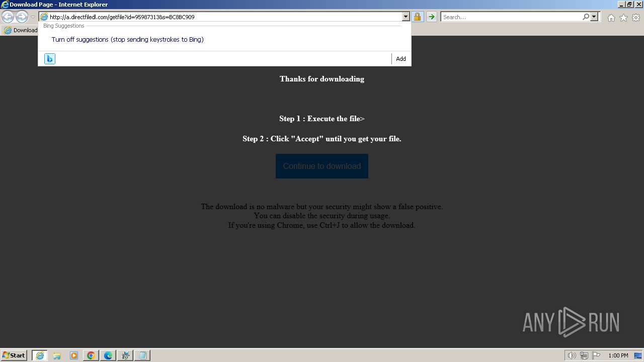Expand the address bar autocomplete dropdown
Viewport: 644px width, 362px height.
coord(406,17)
